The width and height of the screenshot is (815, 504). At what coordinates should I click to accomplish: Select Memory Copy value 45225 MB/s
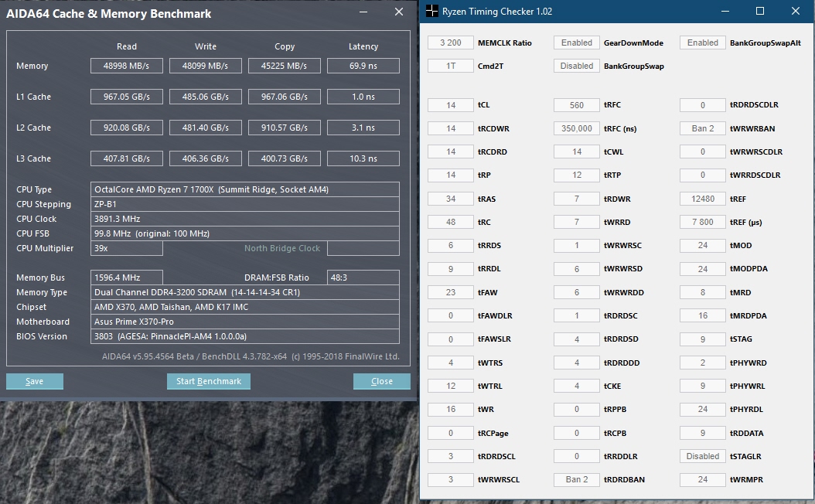tap(285, 66)
